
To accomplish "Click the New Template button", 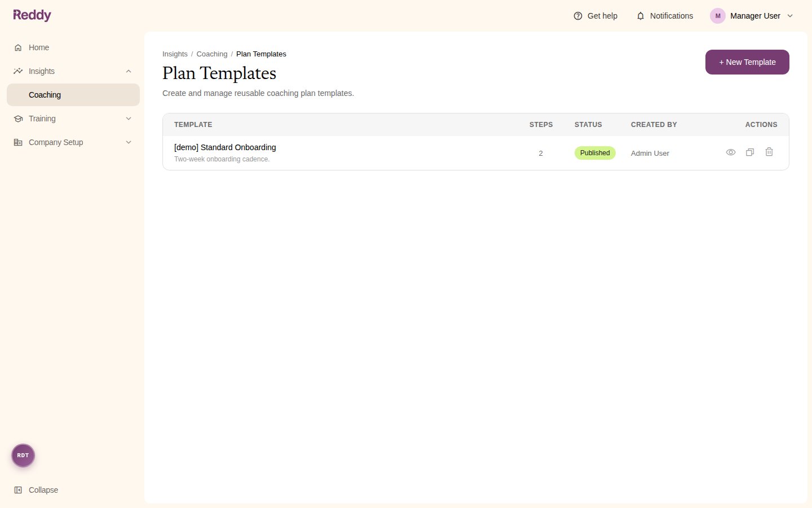I will coord(747,62).
